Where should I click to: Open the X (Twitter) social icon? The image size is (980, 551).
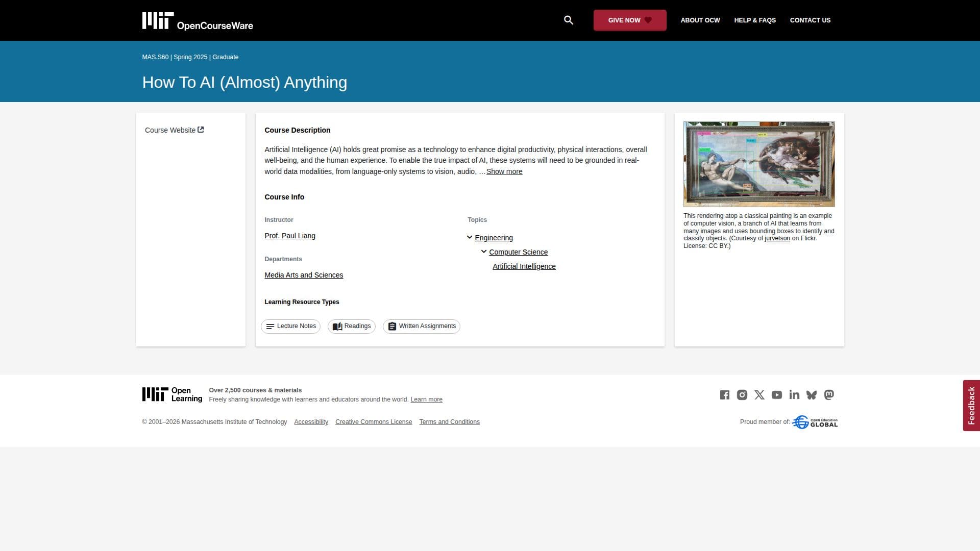(759, 395)
